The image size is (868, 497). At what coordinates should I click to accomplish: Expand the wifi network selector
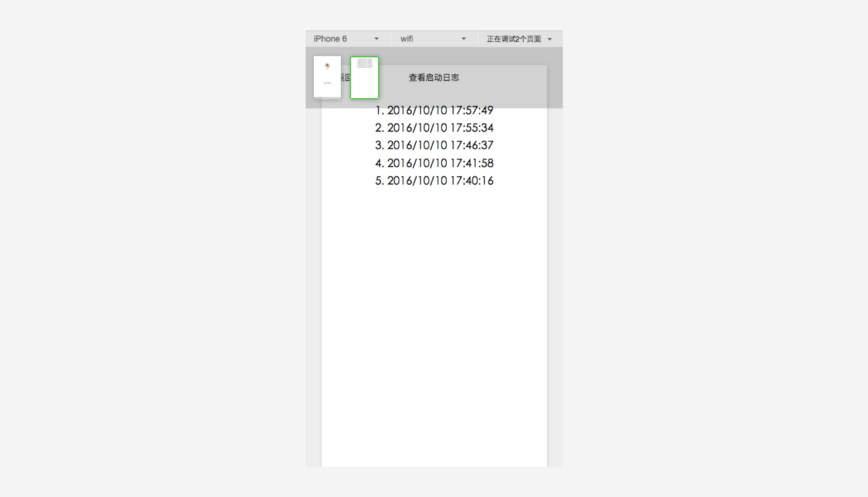[x=463, y=39]
